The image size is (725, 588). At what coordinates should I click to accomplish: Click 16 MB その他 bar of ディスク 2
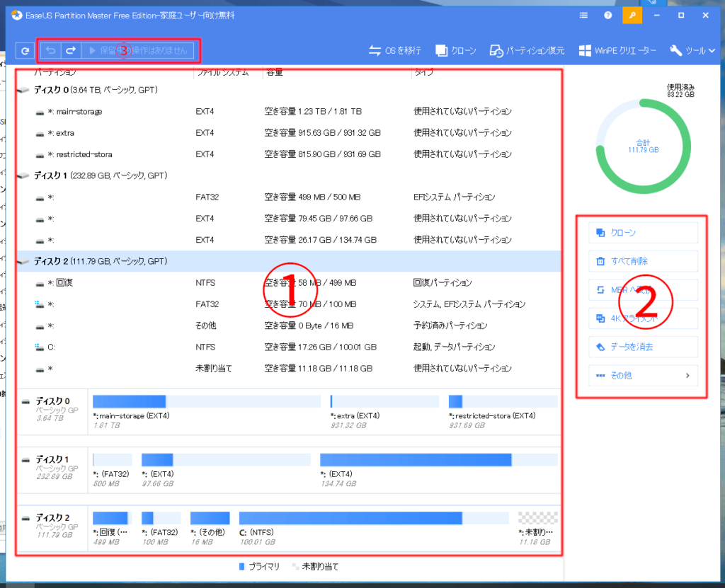[210, 518]
